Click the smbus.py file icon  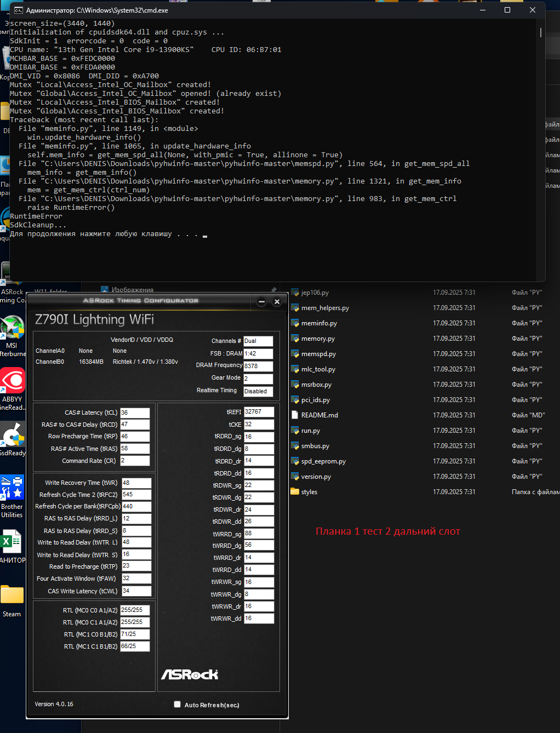click(295, 446)
